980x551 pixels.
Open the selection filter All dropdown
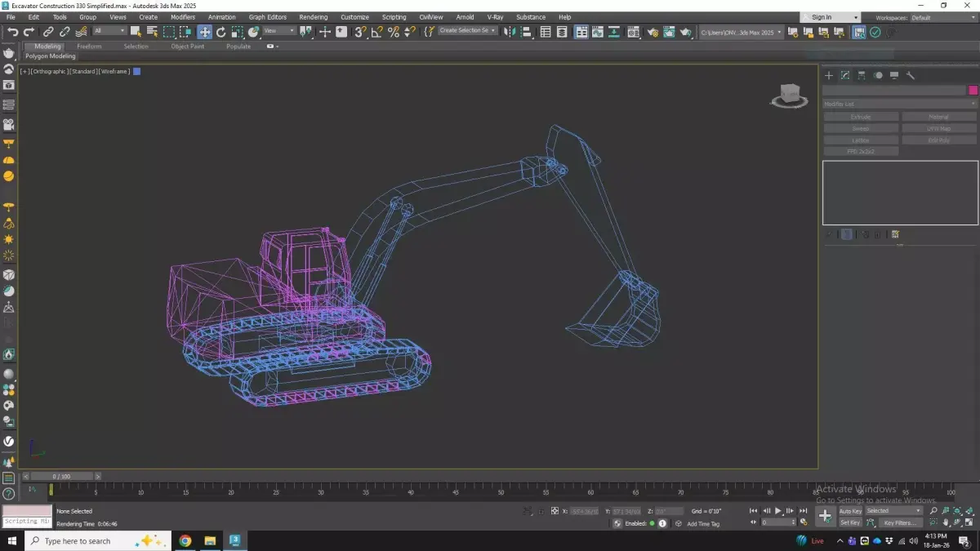(x=109, y=31)
